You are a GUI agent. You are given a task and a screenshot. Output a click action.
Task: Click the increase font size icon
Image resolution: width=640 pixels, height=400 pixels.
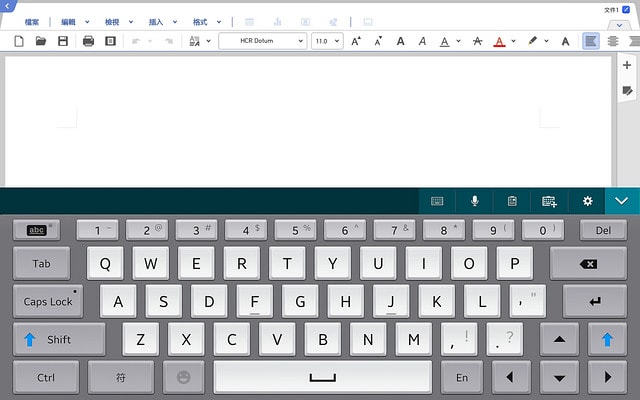click(x=356, y=41)
